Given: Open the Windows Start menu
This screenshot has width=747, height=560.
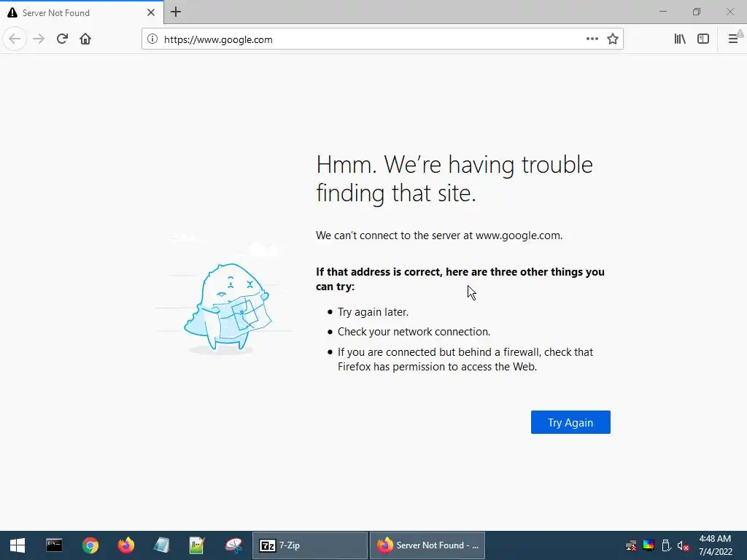Looking at the screenshot, I should [18, 545].
